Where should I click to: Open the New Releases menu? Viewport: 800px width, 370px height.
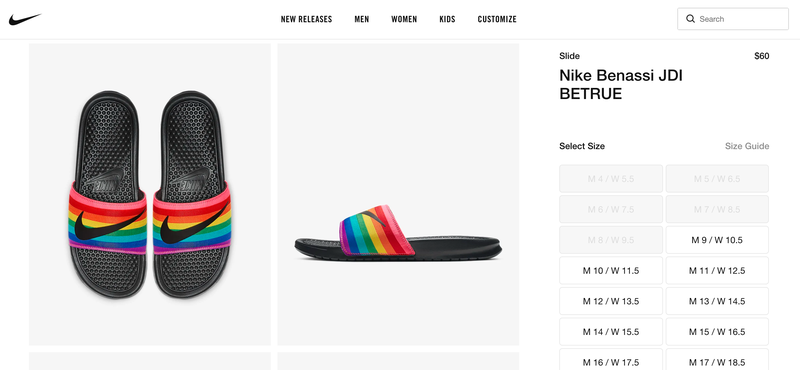[x=306, y=19]
